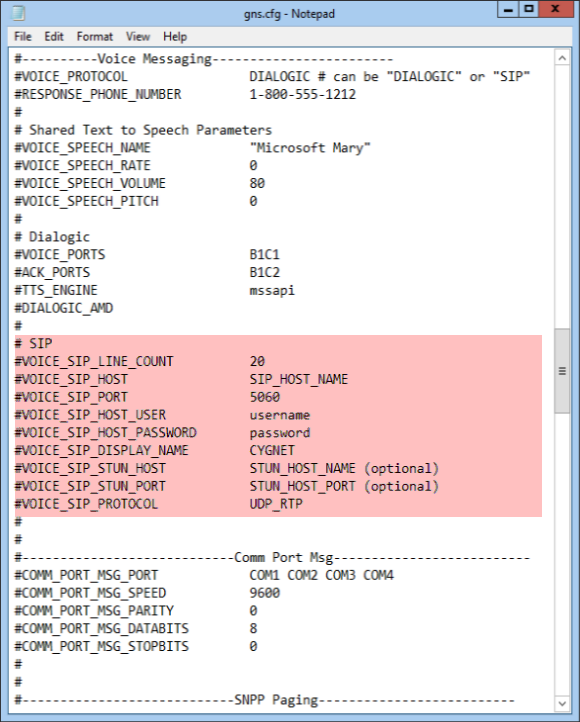Viewport: 580px width, 722px height.
Task: Click the 5060 port value
Action: (264, 397)
